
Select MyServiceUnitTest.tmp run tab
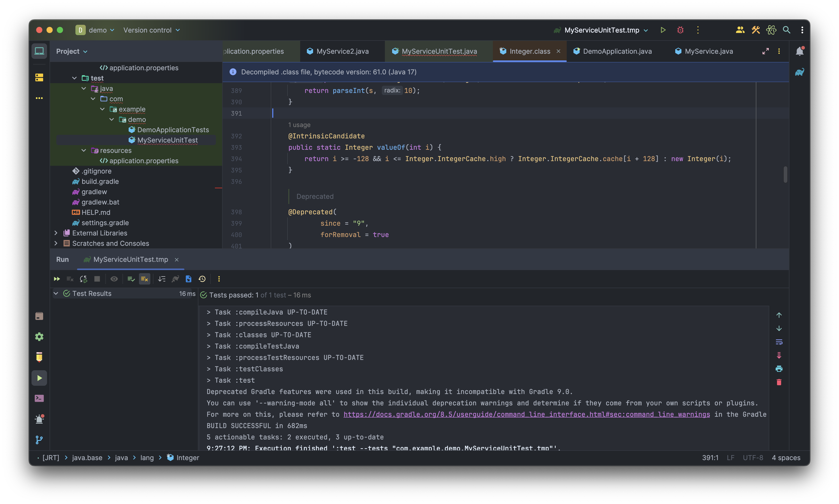point(131,259)
